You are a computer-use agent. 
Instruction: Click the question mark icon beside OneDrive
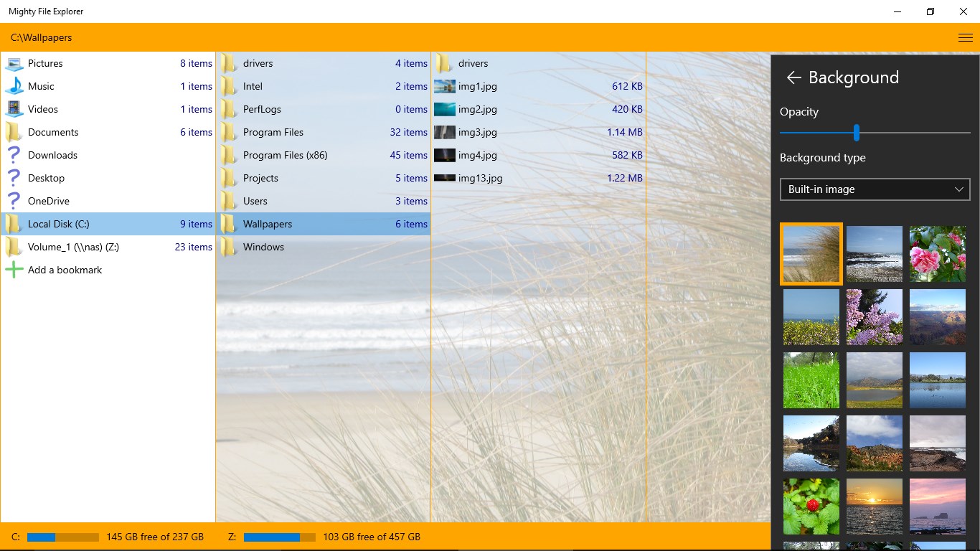click(14, 201)
